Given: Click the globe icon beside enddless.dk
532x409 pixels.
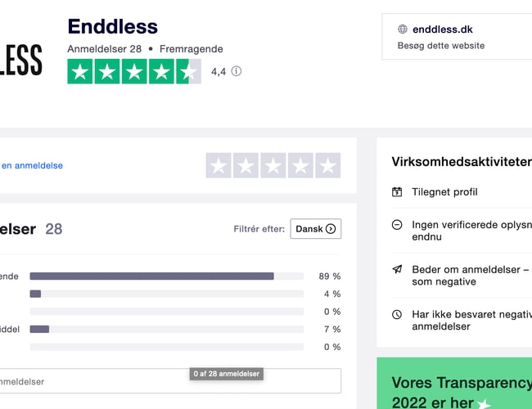Looking at the screenshot, I should point(403,29).
